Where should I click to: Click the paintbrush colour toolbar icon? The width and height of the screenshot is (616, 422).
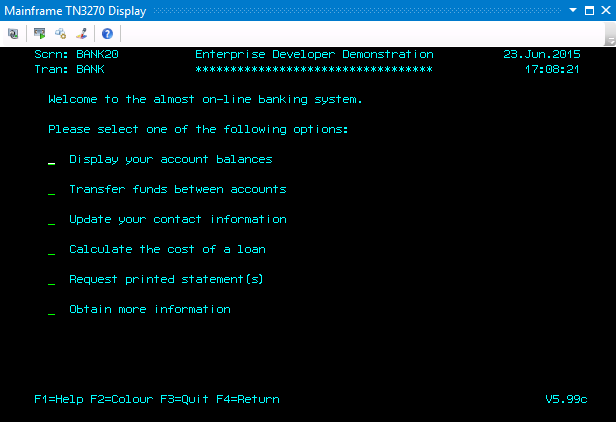[81, 33]
